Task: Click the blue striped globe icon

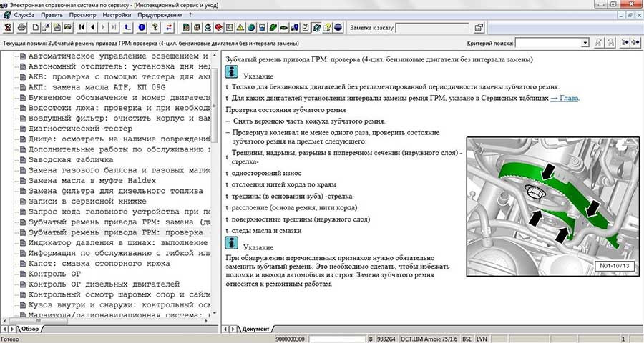Action: coord(338,27)
